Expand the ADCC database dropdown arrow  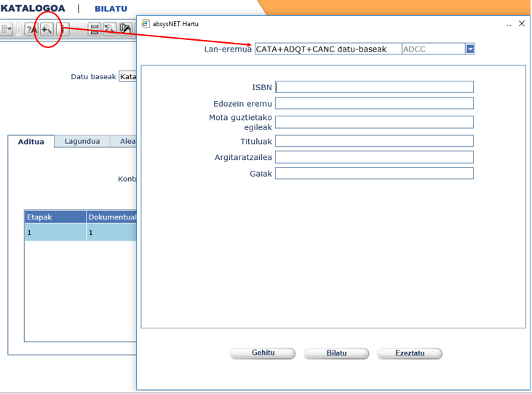(x=470, y=49)
